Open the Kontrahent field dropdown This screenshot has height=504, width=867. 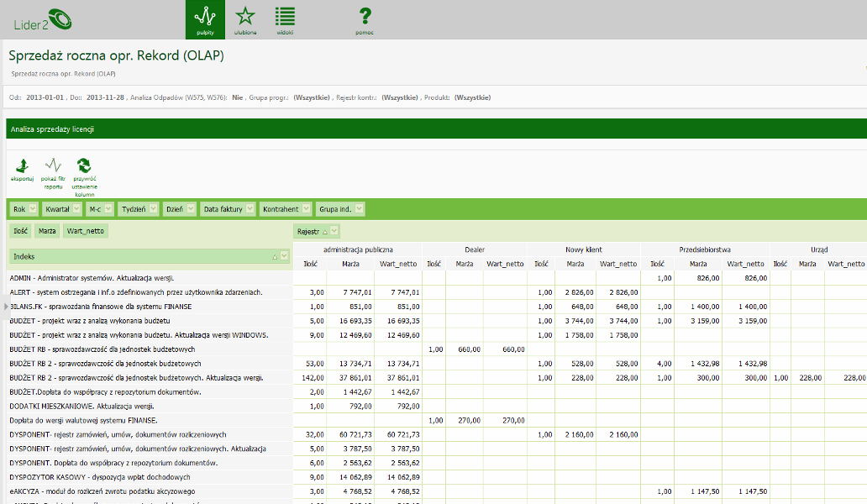[x=307, y=209]
